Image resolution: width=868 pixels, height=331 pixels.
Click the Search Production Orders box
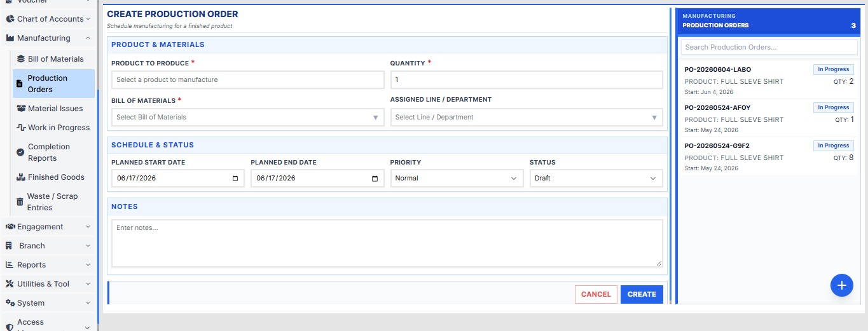click(769, 47)
